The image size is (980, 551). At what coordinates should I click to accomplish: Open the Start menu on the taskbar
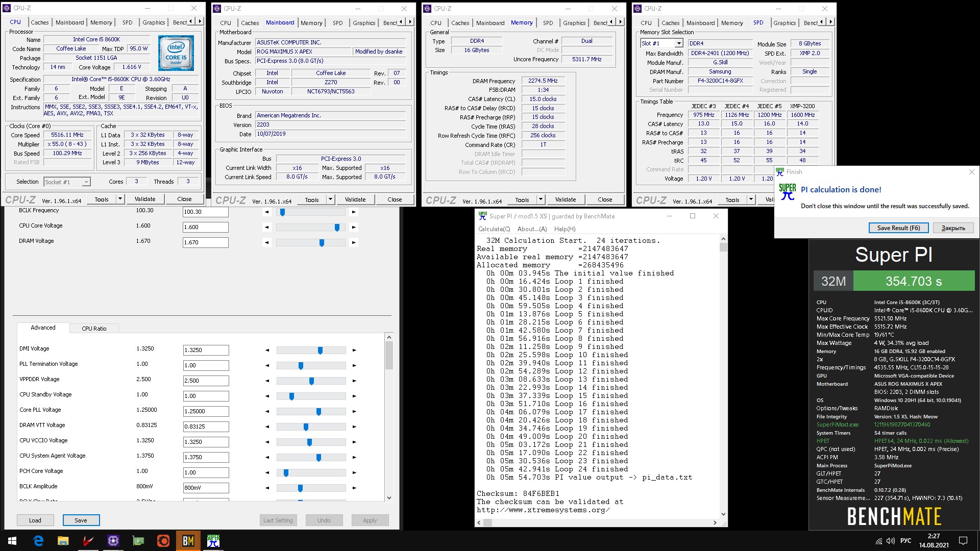tap(12, 541)
